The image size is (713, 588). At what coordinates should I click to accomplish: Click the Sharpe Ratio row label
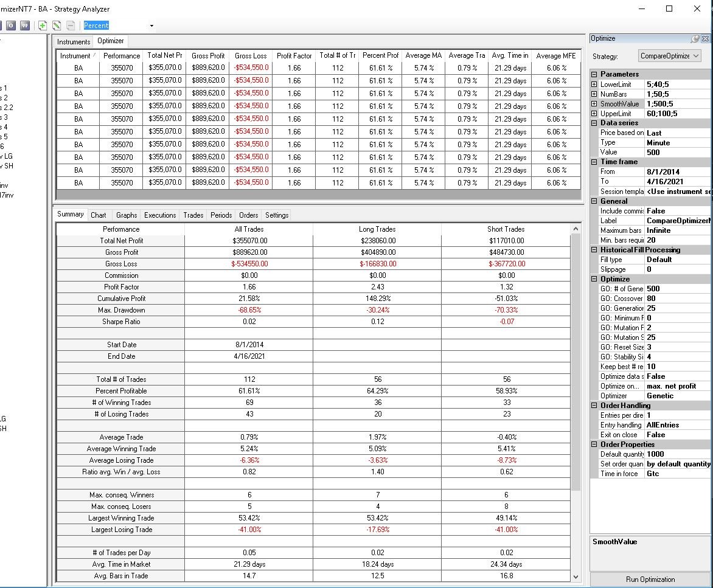(121, 321)
